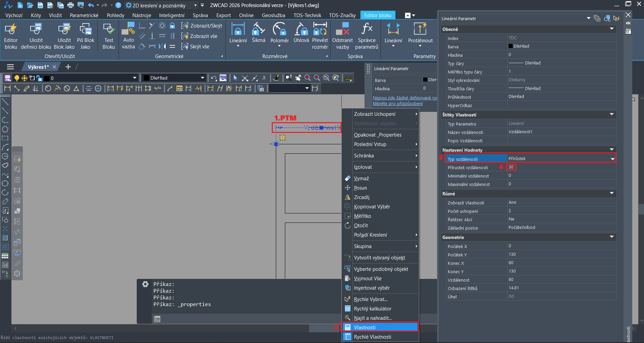
Task: Click the Zoom in magnifier icon
Action: click(307, 78)
